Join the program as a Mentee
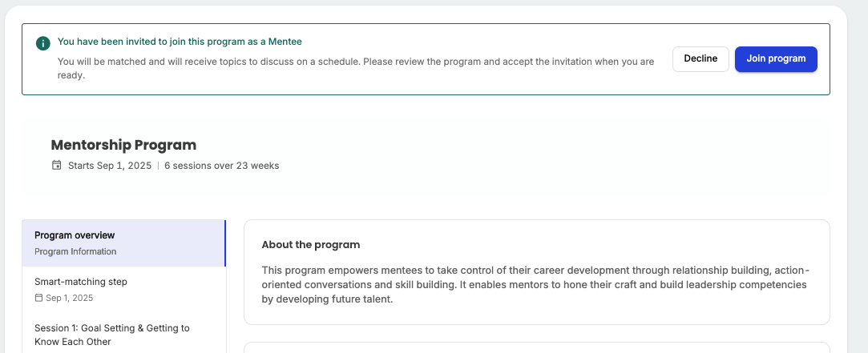The height and width of the screenshot is (353, 868). tap(776, 58)
